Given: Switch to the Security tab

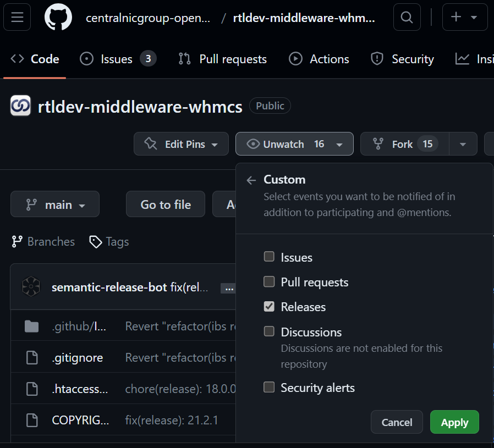Looking at the screenshot, I should tap(402, 59).
